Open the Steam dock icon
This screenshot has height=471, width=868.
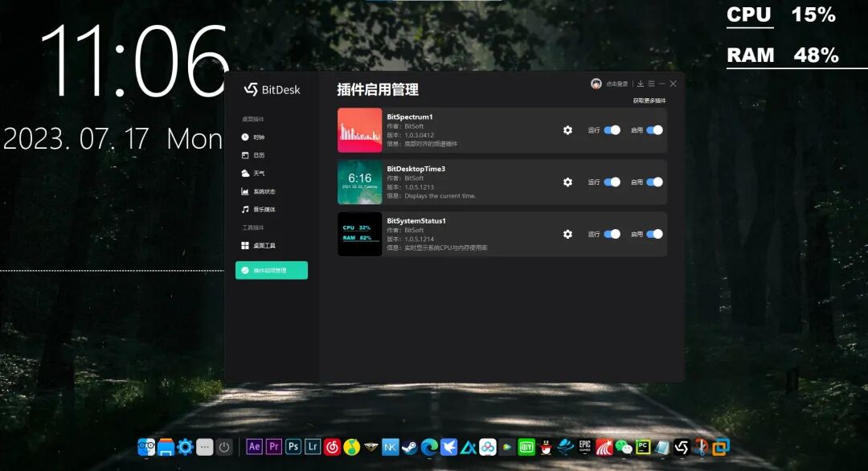click(410, 447)
